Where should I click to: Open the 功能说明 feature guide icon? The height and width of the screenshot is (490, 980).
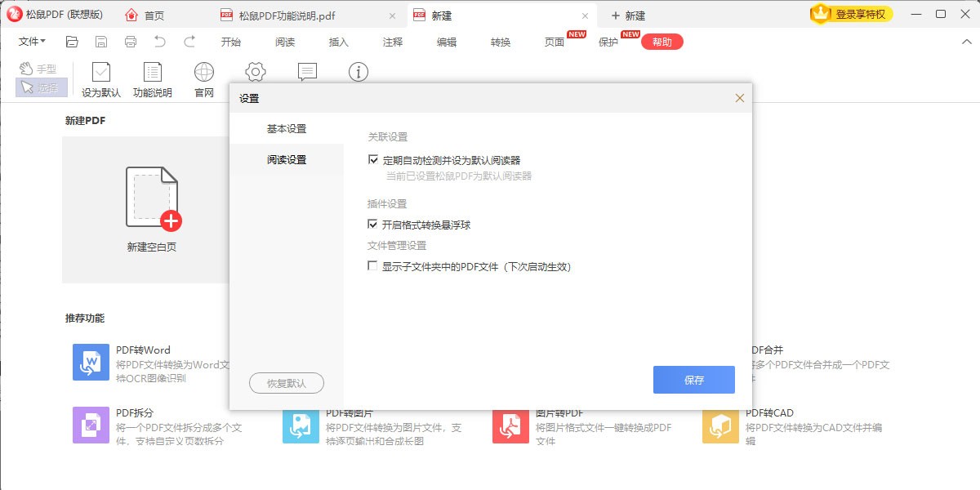click(x=152, y=77)
